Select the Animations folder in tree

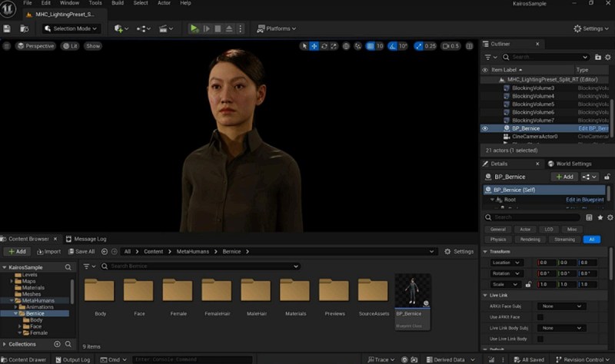(x=40, y=307)
